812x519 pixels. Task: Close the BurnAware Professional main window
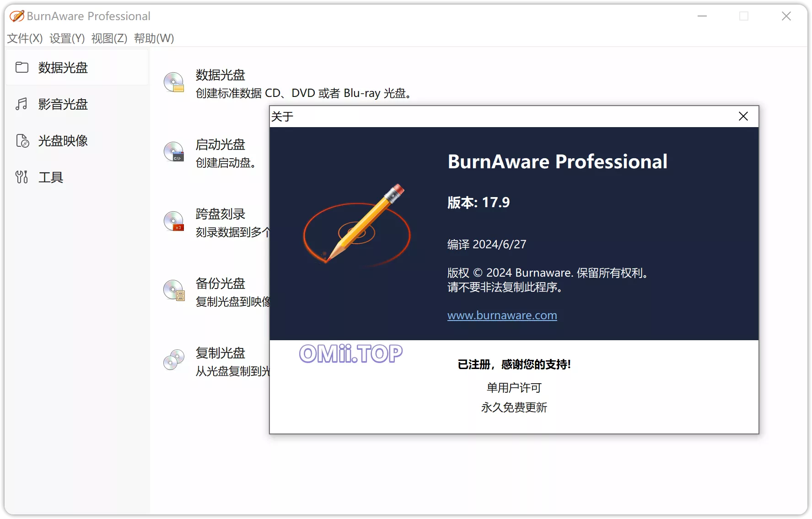pos(786,16)
